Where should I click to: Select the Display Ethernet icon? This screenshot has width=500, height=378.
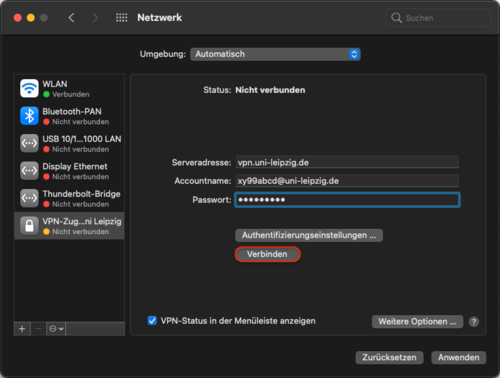pyautogui.click(x=29, y=171)
